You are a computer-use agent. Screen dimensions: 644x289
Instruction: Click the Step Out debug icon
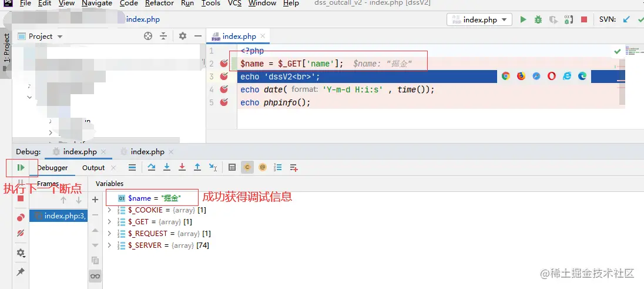pyautogui.click(x=197, y=167)
